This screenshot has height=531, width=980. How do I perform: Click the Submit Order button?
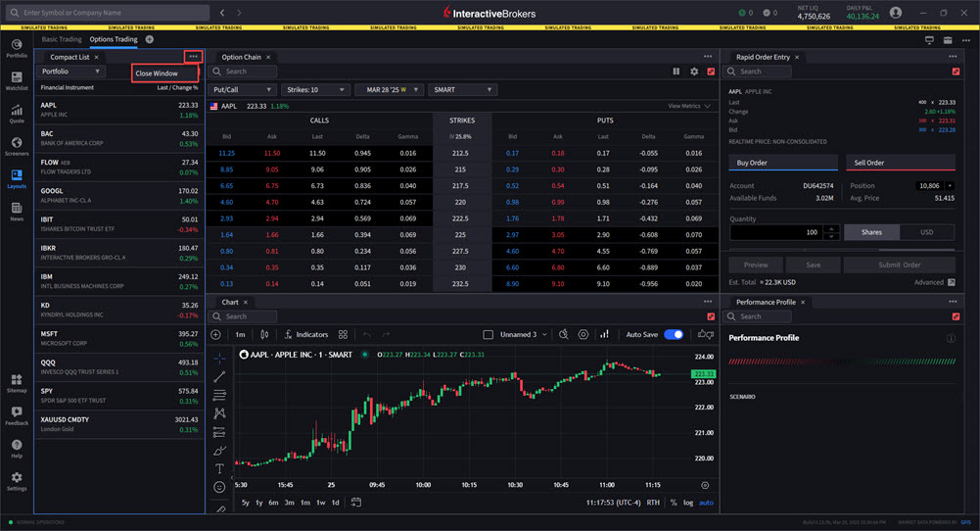click(x=899, y=265)
